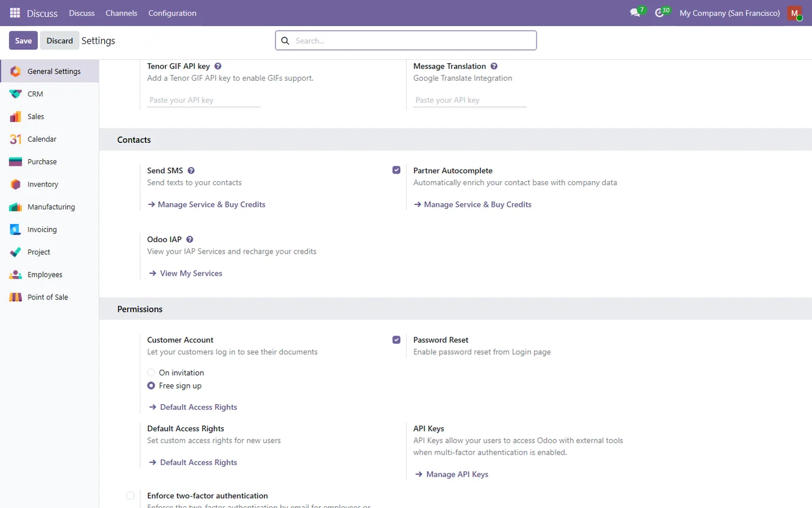Screen dimensions: 812x508
Task: Open Manage Service & Buy Credits under Send SMS
Action: point(206,204)
